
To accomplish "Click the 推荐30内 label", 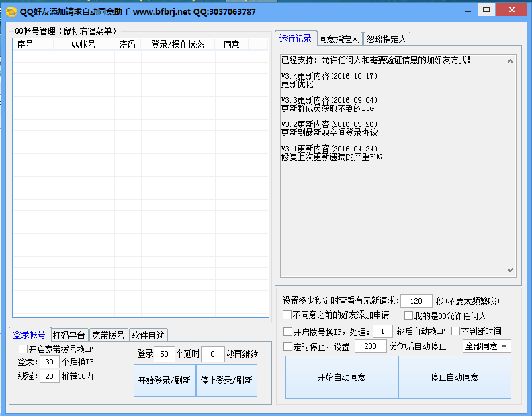I will pyautogui.click(x=77, y=376).
